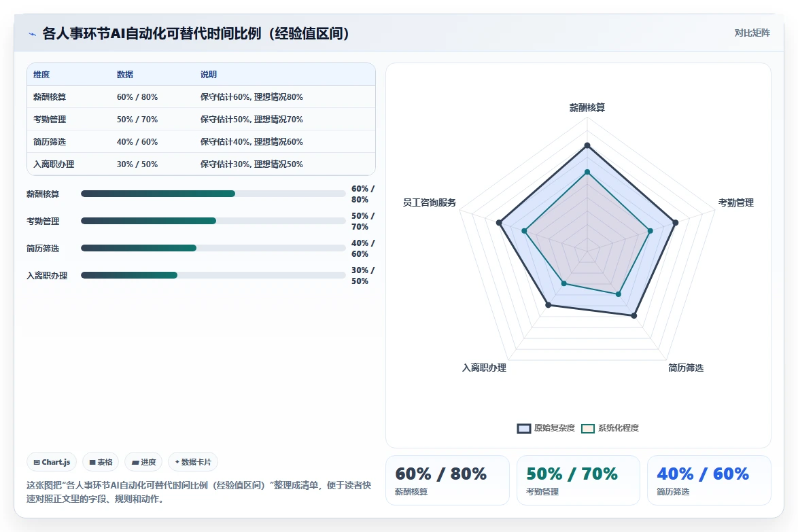Click the 入离职办理 axis label on the radar chart
The image size is (798, 532).
pyautogui.click(x=484, y=367)
